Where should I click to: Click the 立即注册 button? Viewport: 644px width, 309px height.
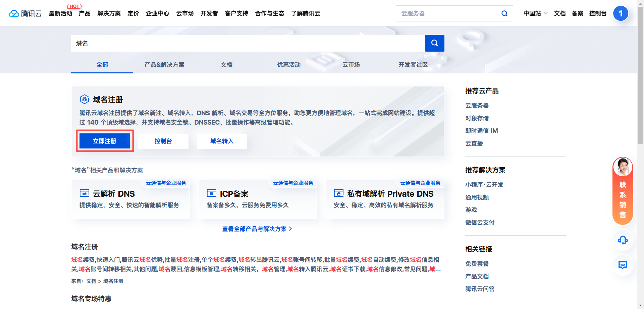pos(105,141)
